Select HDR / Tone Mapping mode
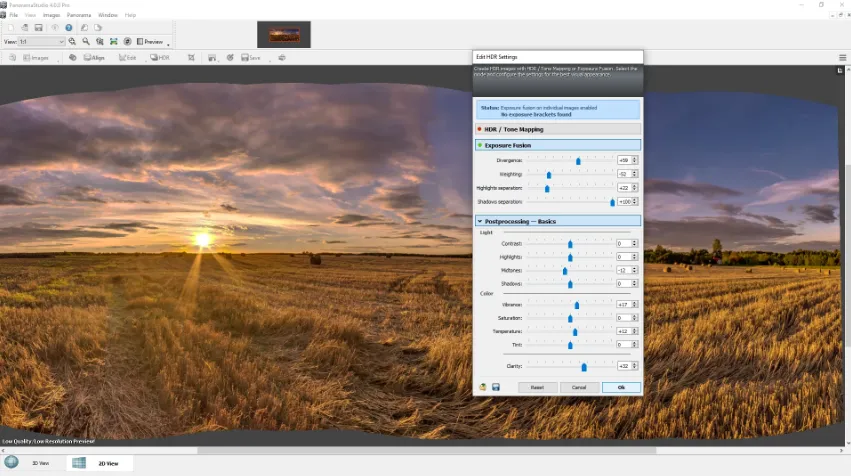 coord(558,129)
